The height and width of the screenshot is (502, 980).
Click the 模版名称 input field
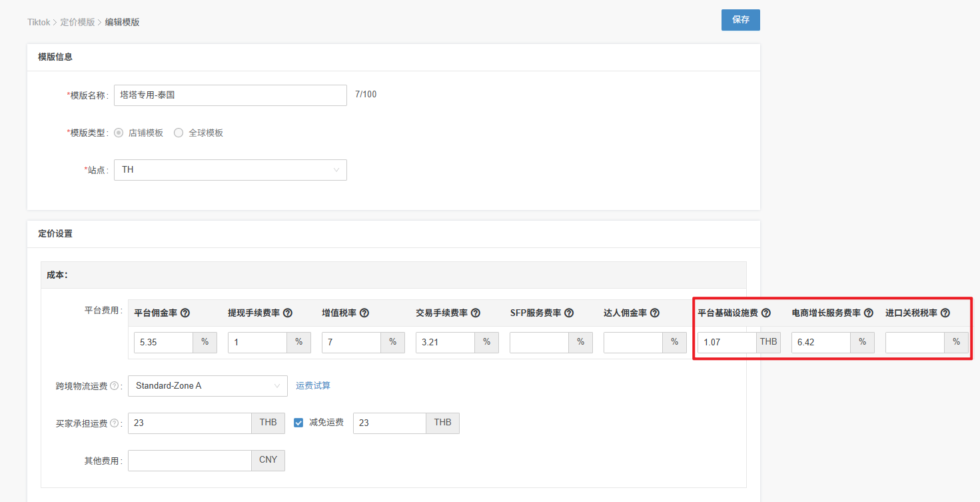point(230,95)
